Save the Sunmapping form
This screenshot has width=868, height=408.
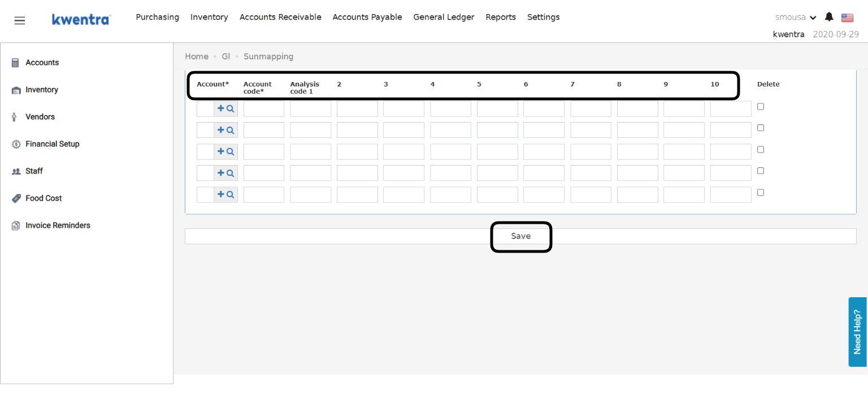[520, 236]
